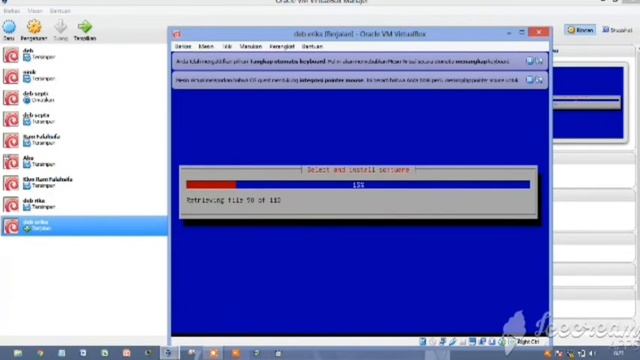Minimize the deb erika VM window
The image size is (640, 360).
[509, 33]
